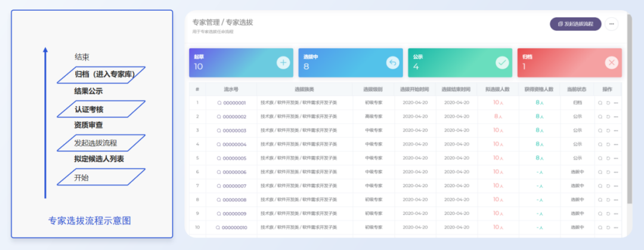Click the refresh icon in row 00000005
644x250 pixels.
(608, 158)
